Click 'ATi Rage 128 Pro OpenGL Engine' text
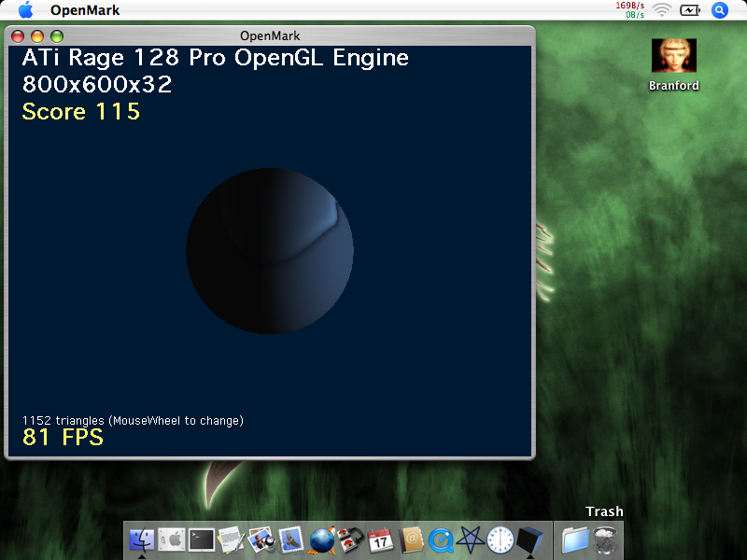Screen dimensions: 747x560 coord(216,58)
